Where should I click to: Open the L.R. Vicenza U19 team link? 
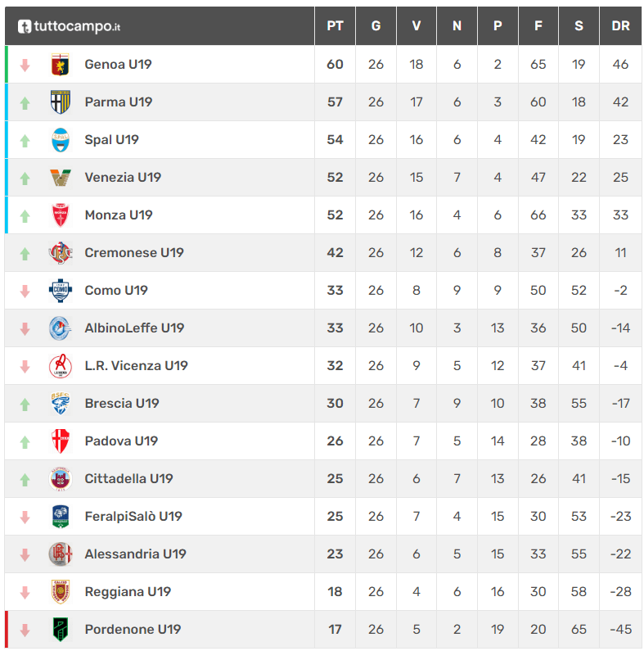click(136, 366)
